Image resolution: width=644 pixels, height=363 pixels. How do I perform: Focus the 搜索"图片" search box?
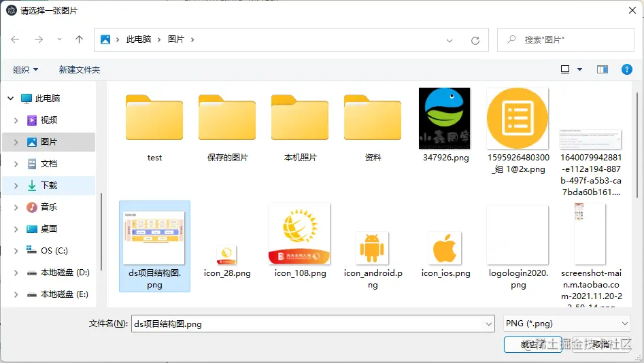point(566,40)
